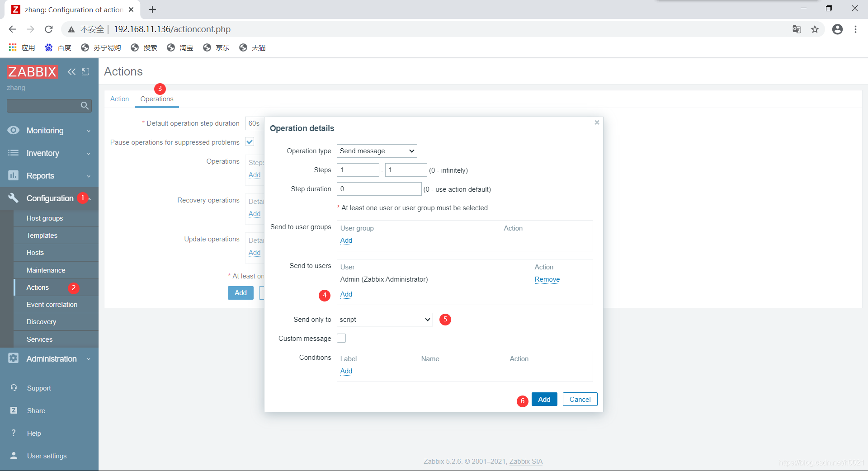The image size is (868, 471).
Task: Add a recovery operation
Action: click(255, 214)
